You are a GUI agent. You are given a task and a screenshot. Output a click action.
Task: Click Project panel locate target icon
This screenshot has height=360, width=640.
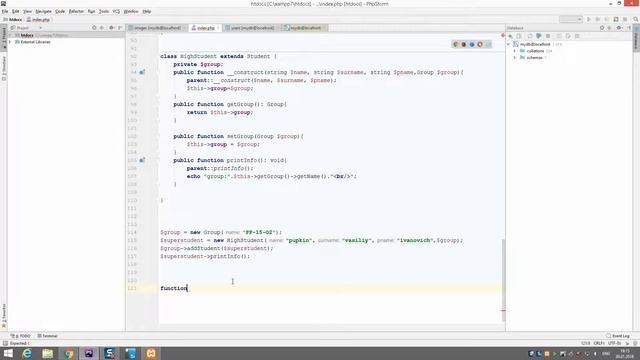pos(94,28)
